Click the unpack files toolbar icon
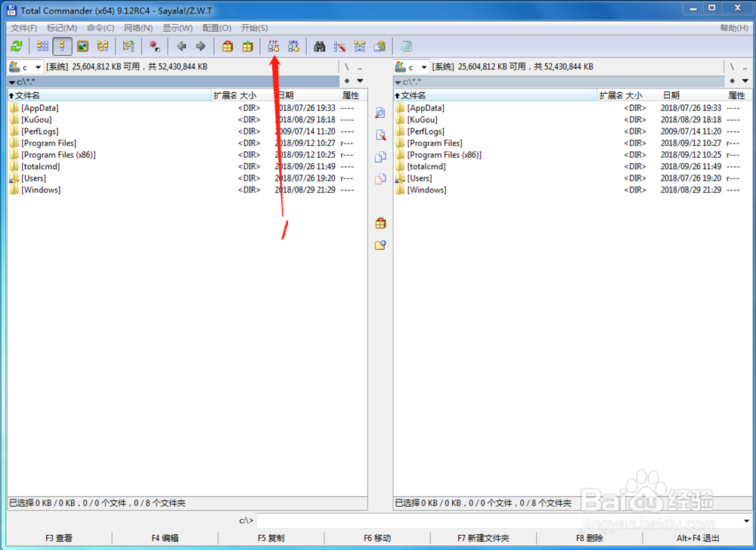Image resolution: width=756 pixels, height=550 pixels. point(247,46)
